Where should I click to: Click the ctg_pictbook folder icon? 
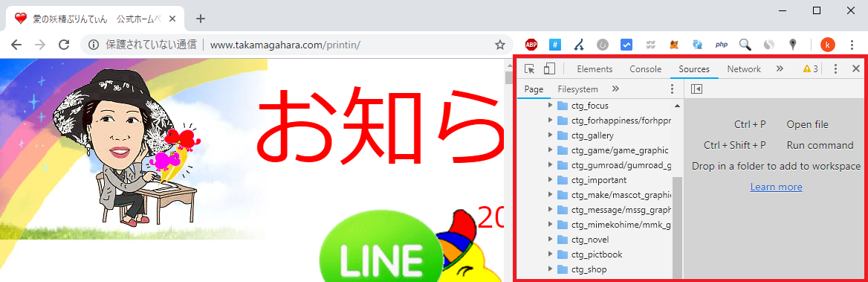coord(563,254)
